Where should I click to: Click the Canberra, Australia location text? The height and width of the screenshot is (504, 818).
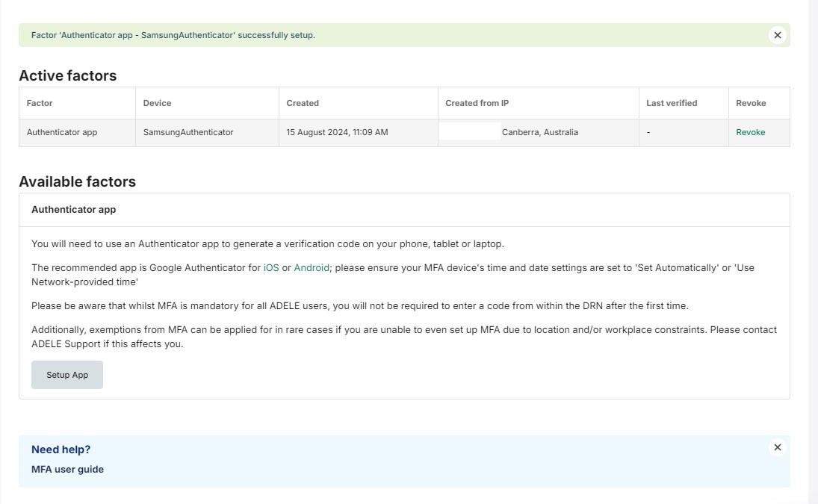[x=541, y=132]
